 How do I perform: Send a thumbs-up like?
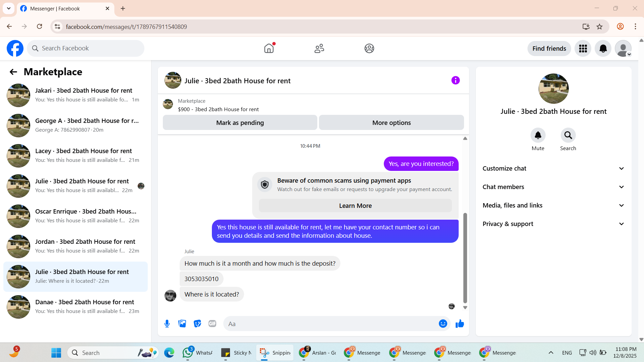tap(460, 324)
